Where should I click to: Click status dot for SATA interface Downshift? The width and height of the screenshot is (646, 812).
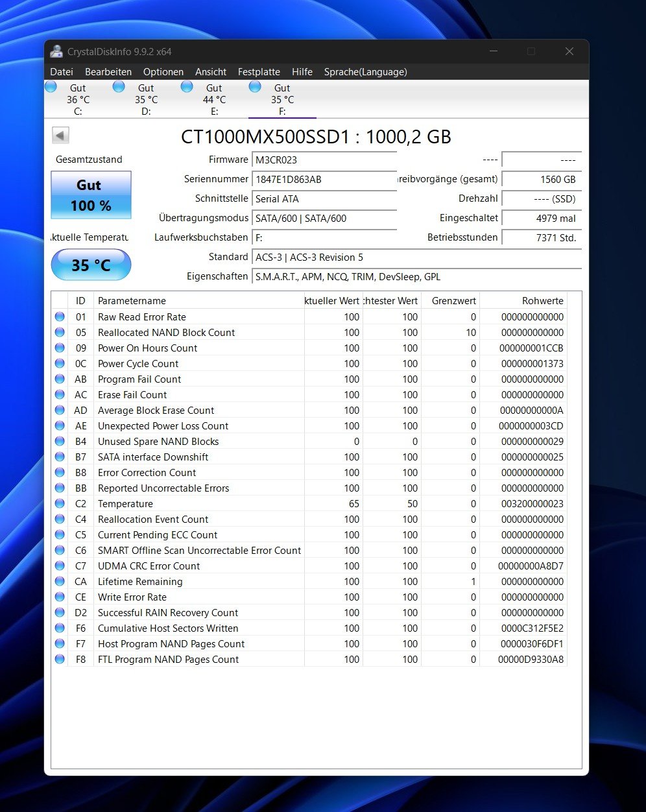[x=60, y=457]
